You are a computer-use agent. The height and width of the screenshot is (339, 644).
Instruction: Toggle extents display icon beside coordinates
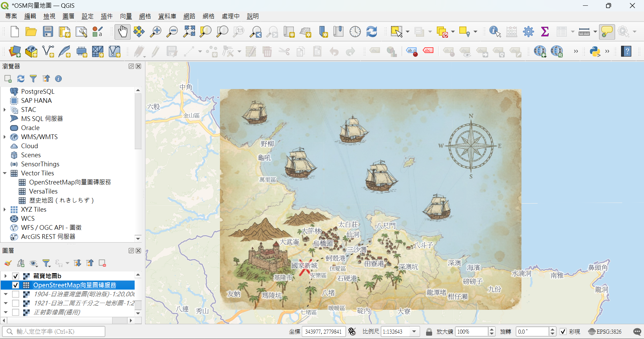point(352,332)
